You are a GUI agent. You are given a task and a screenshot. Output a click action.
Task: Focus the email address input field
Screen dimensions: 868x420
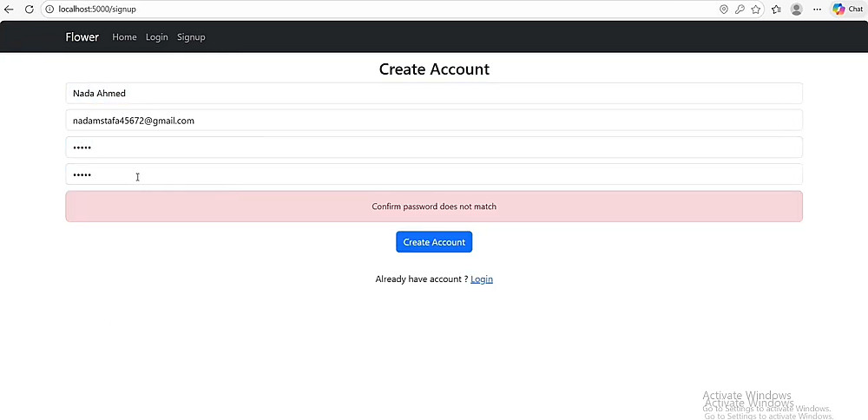(434, 121)
